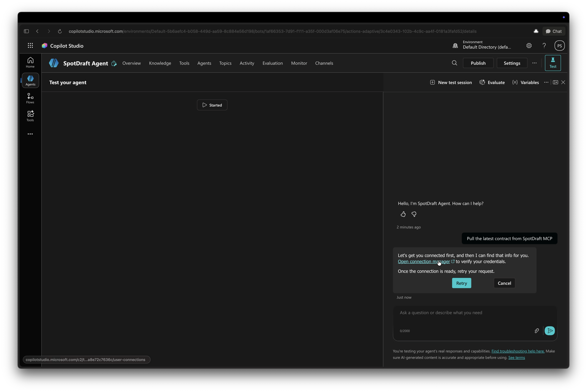This screenshot has width=587, height=392.
Task: Open the settings gear icon
Action: pos(529,45)
